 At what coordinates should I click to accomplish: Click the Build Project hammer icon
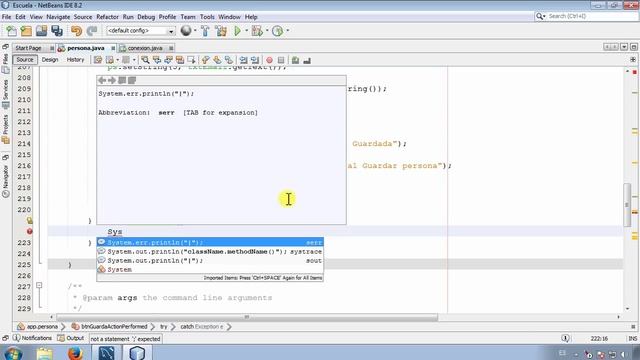coord(205,31)
